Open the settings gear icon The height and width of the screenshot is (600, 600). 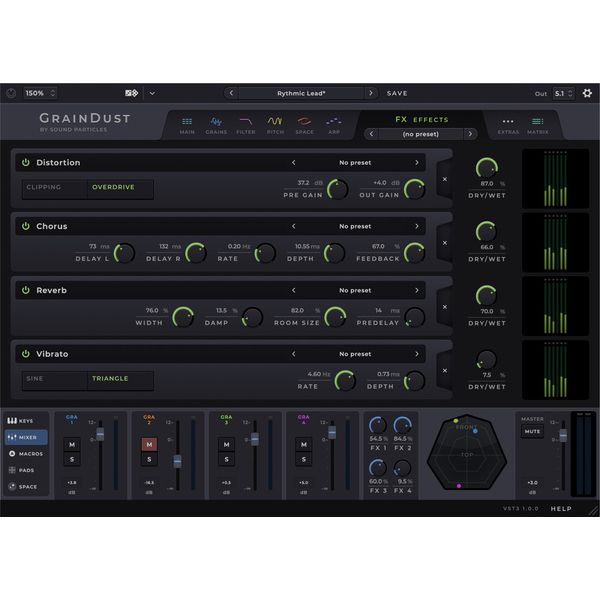pos(587,93)
